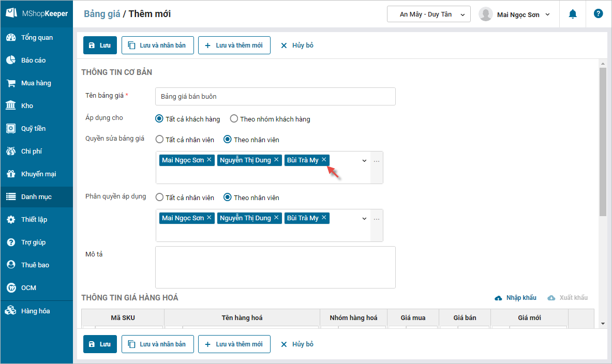
Task: Open the Khuyến mại gift icon
Action: 10,174
